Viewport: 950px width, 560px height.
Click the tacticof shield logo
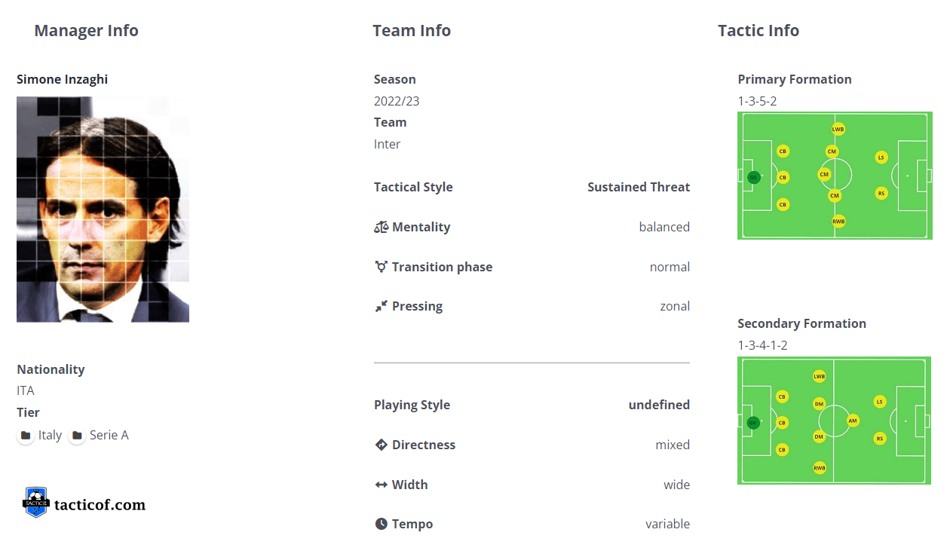point(35,502)
